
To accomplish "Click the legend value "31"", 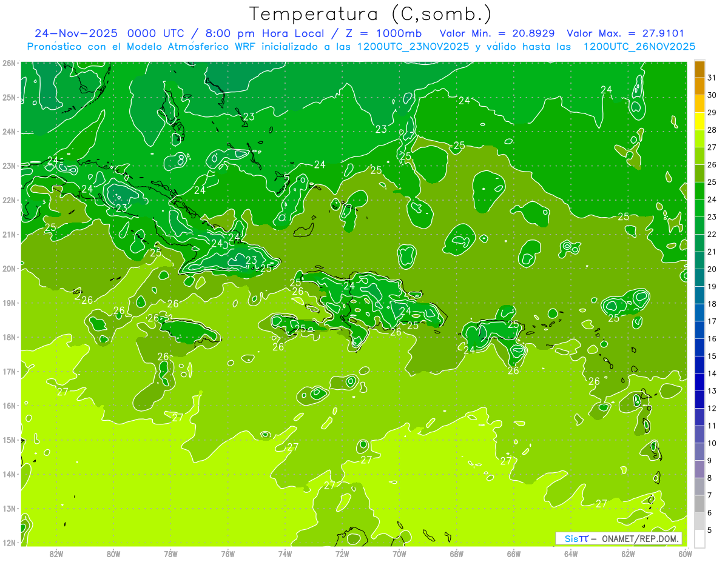I will tap(712, 78).
